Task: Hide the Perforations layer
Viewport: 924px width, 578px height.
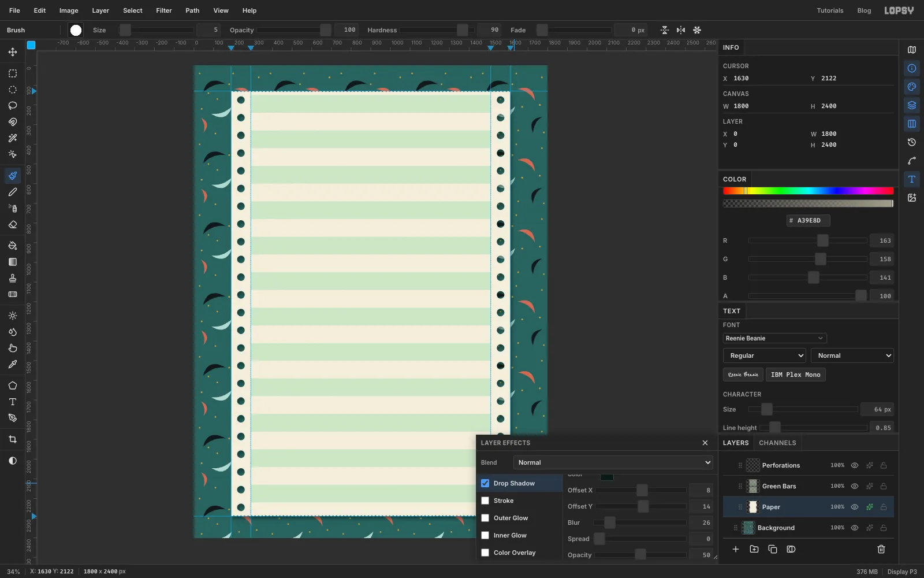Action: coord(855,465)
